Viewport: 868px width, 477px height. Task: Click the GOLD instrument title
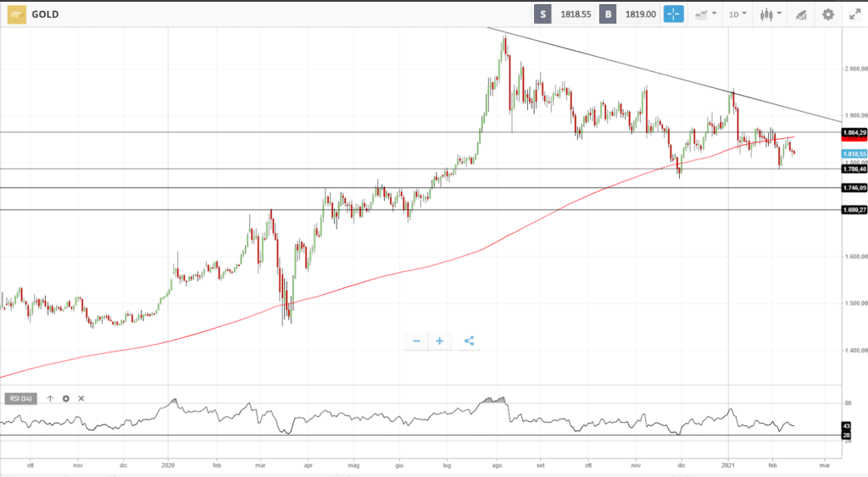pyautogui.click(x=45, y=14)
